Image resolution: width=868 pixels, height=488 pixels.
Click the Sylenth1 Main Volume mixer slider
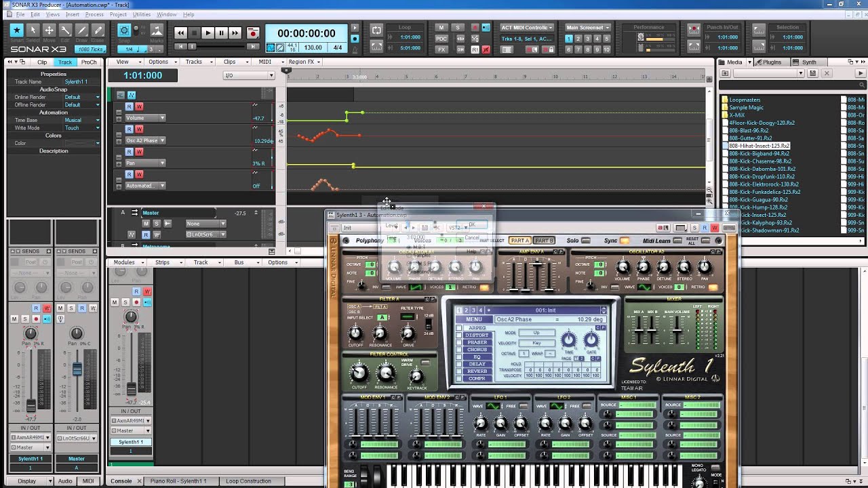pos(677,331)
